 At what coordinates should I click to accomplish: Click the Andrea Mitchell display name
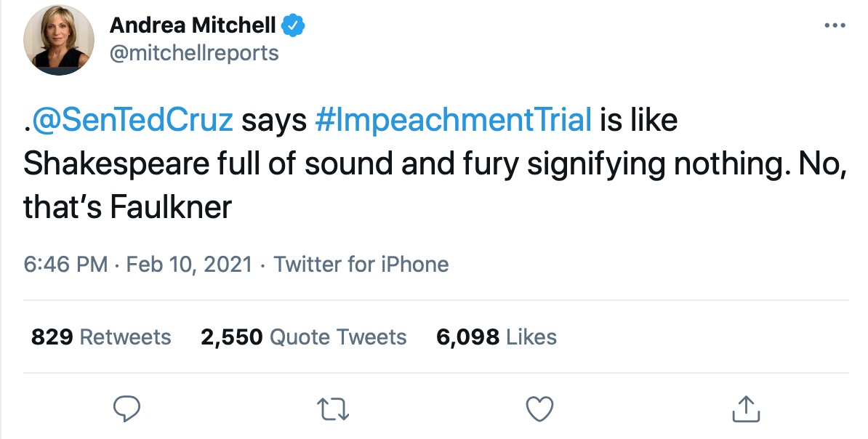click(x=193, y=26)
